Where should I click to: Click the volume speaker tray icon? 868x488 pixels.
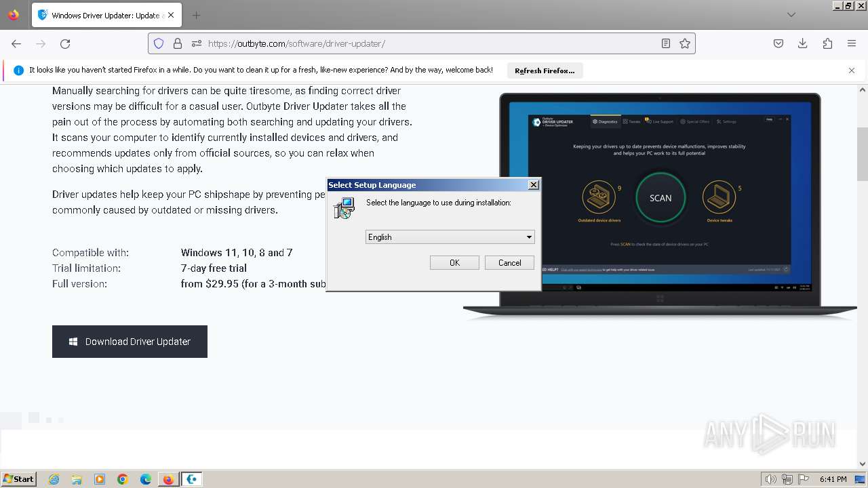coord(770,479)
